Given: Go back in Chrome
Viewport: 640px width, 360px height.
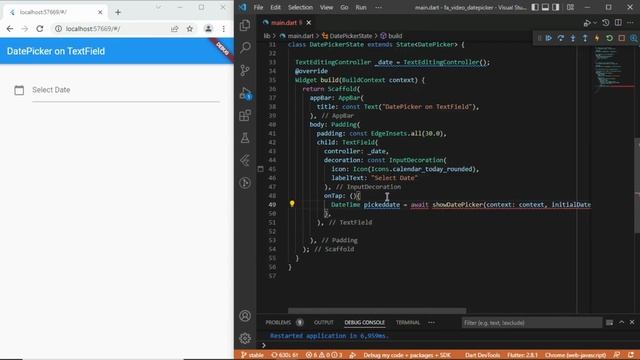Looking at the screenshot, I should tap(10, 29).
